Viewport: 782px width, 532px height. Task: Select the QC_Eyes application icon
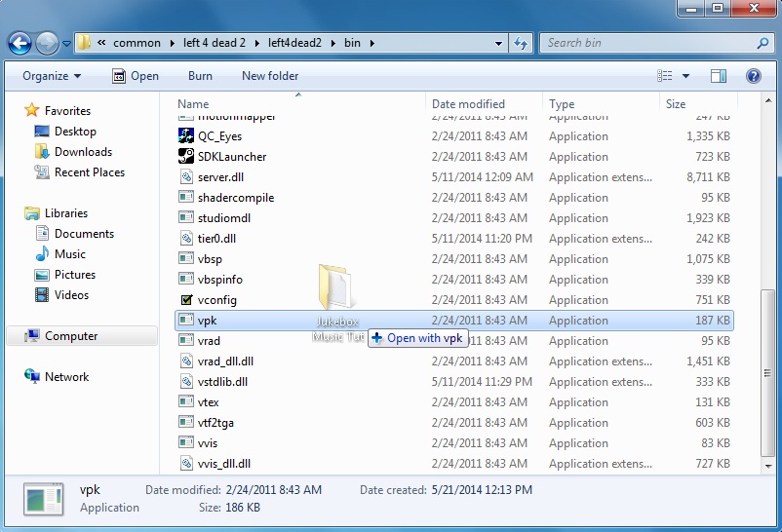186,135
